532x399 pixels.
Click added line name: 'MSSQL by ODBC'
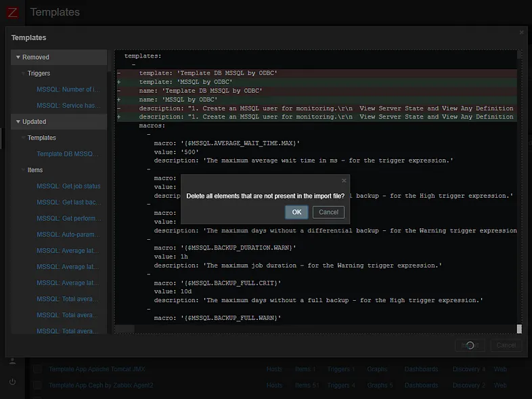click(317, 100)
